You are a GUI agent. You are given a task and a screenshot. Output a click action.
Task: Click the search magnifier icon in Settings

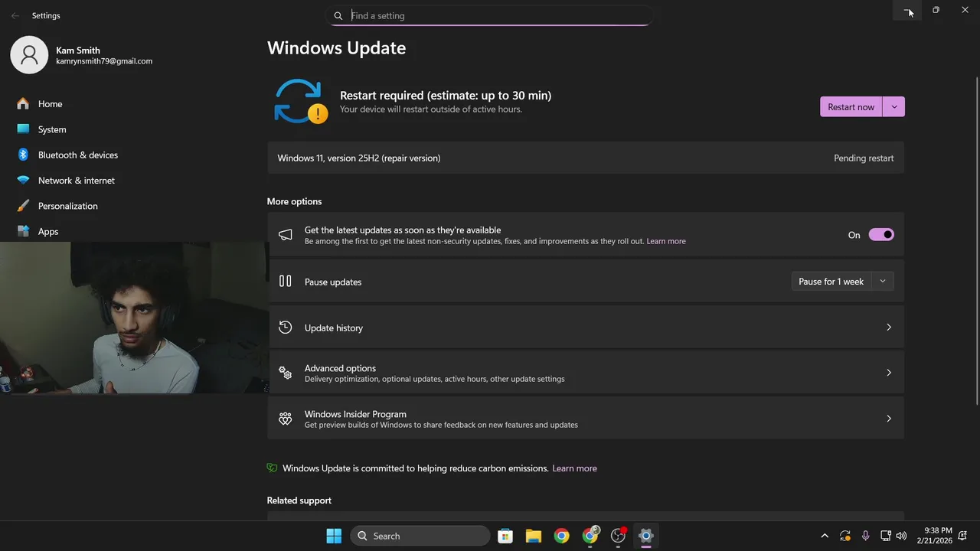338,15
